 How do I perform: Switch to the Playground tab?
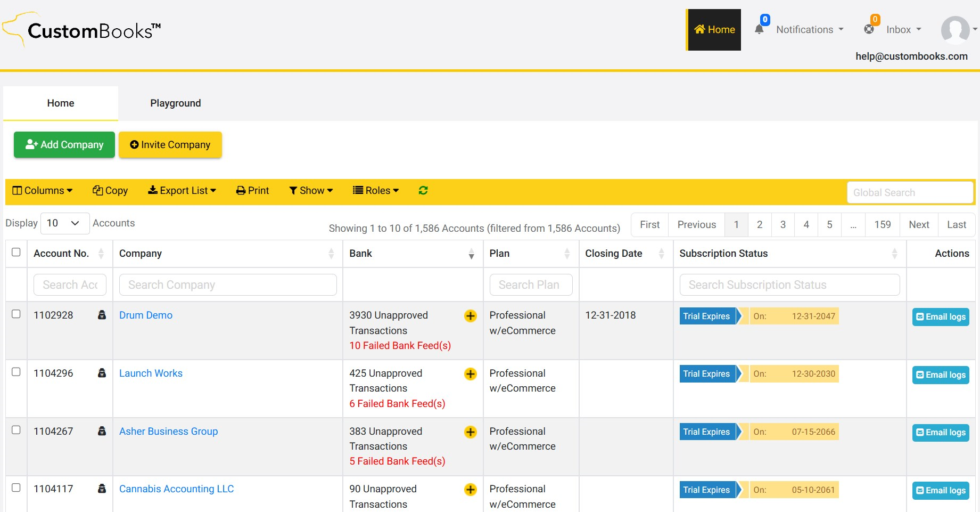coord(175,103)
